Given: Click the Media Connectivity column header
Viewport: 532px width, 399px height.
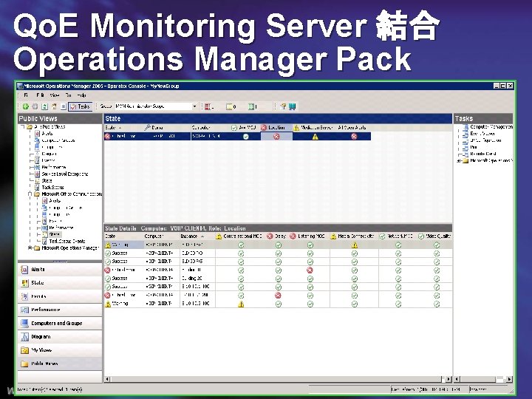Looking at the screenshot, I should coord(353,236).
